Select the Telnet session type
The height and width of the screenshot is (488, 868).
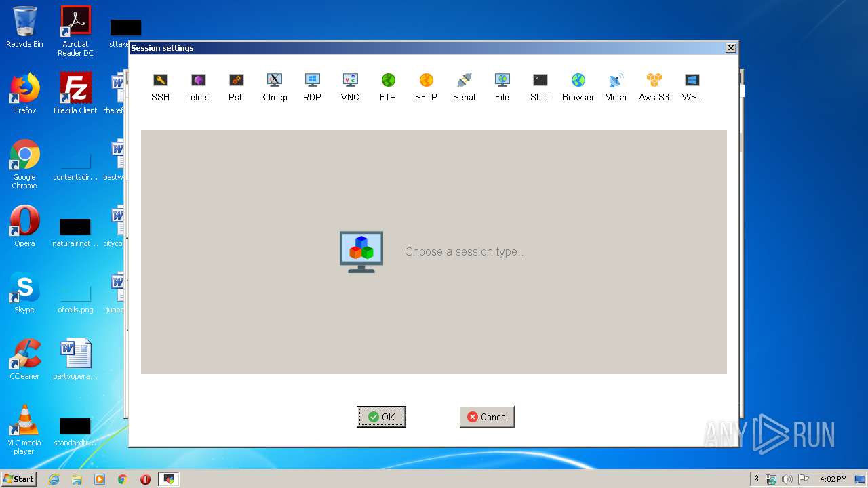pyautogui.click(x=198, y=87)
